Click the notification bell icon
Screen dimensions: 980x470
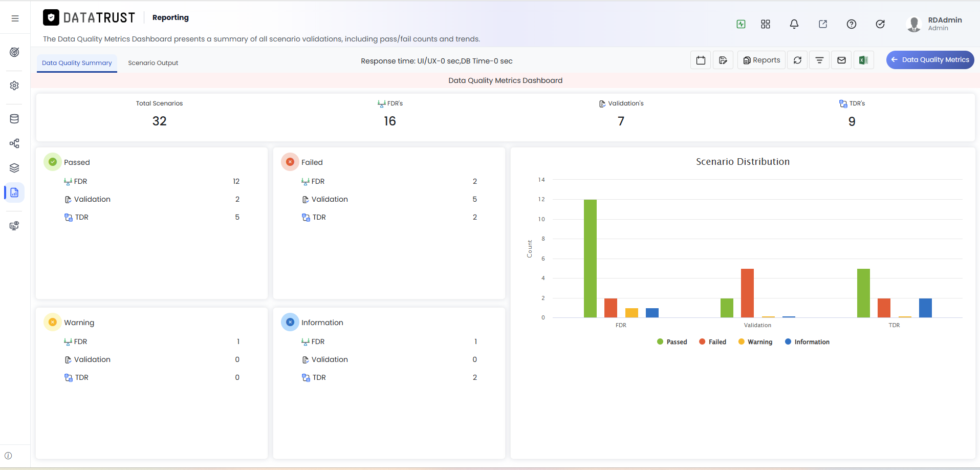(794, 24)
